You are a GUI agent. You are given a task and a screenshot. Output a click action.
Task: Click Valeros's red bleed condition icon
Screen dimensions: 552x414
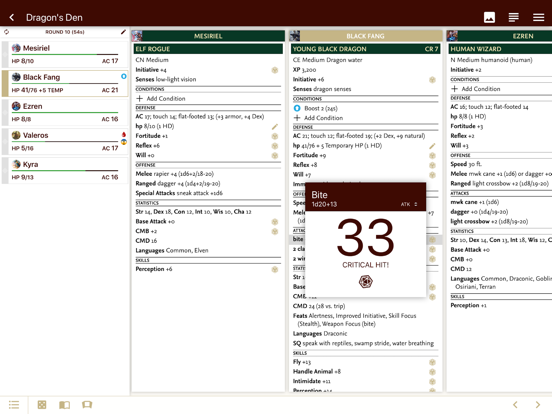click(124, 134)
